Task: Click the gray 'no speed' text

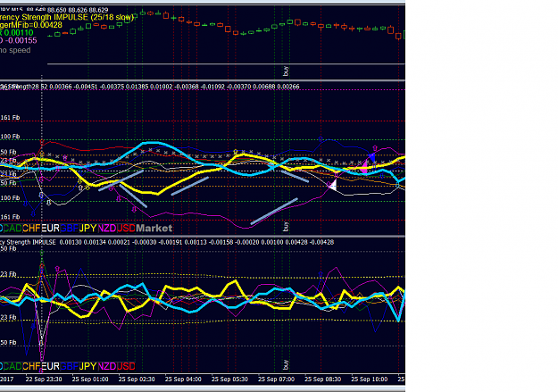Action: [15, 50]
